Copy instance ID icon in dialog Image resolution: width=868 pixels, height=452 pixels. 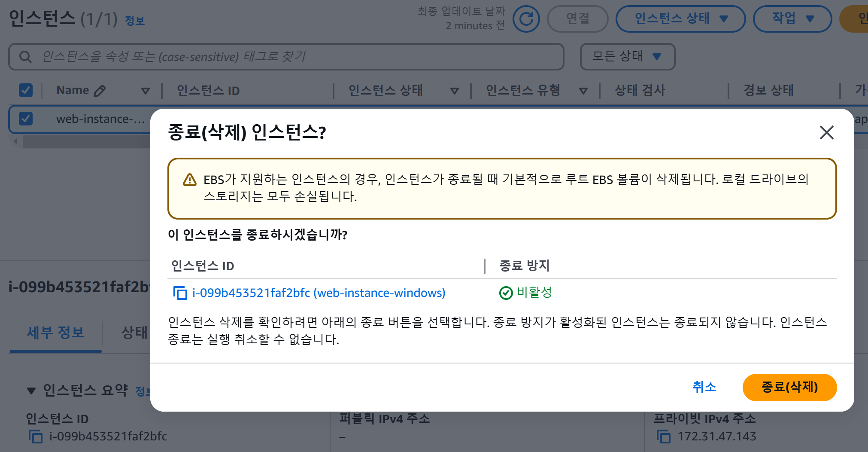[180, 293]
